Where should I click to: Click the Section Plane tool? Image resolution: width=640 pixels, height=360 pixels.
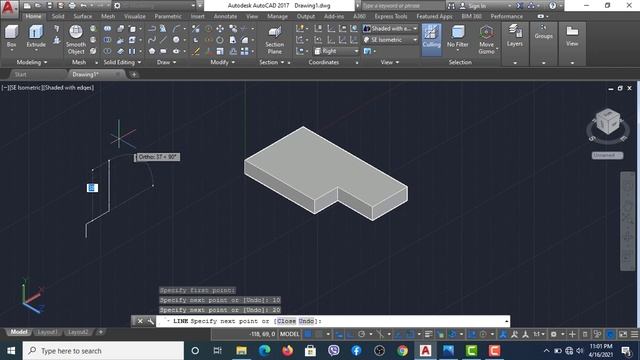tap(274, 40)
